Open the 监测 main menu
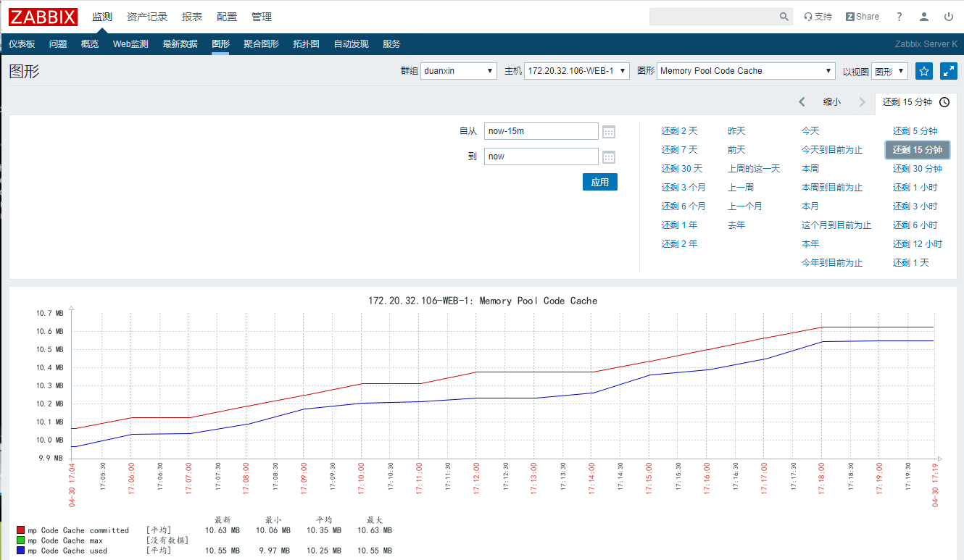 102,17
